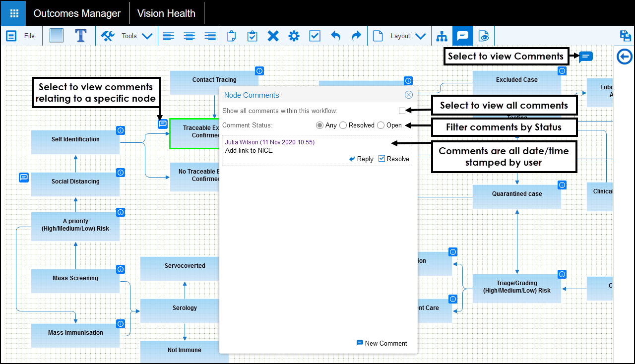The height and width of the screenshot is (364, 635).
Task: Select the Text tool icon
Action: pyautogui.click(x=81, y=36)
